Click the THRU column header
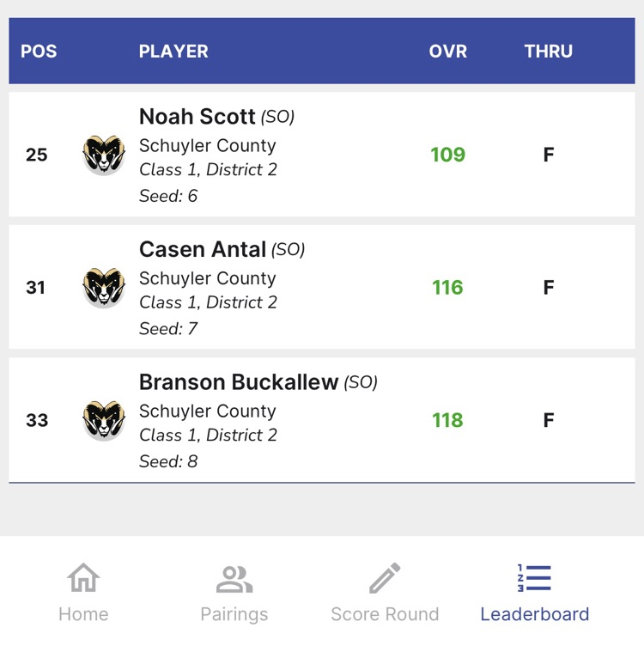Screen dimensions: 644x652 pos(549,52)
